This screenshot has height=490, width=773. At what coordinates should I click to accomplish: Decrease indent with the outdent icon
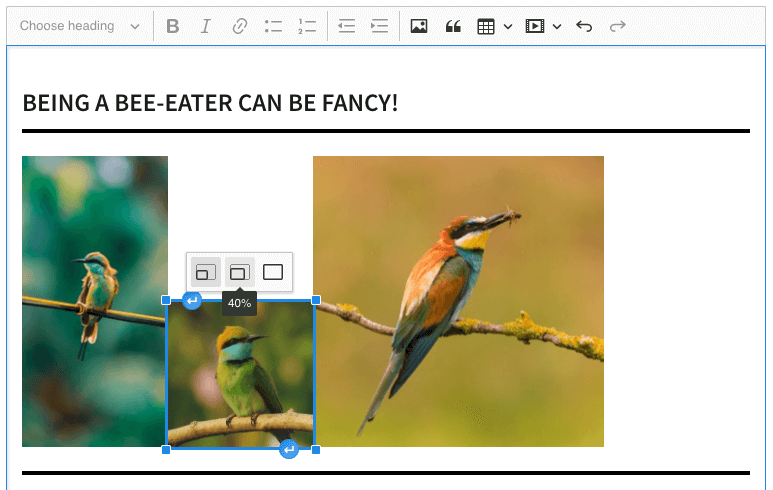click(x=347, y=26)
